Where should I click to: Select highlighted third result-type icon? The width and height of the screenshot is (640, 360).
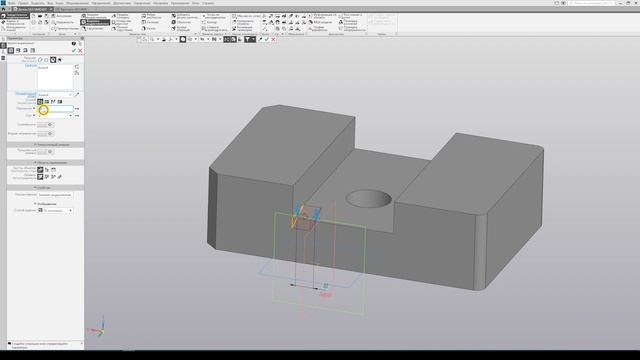(53, 60)
